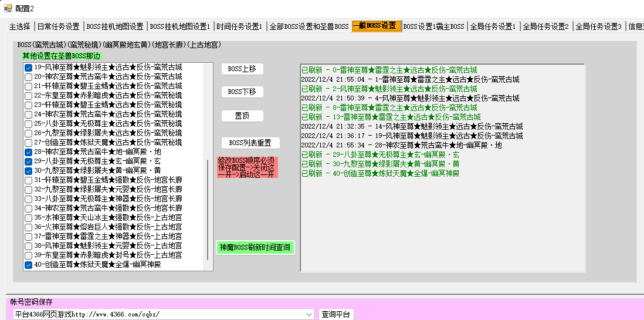The width and height of the screenshot is (644, 320).
Task: Select log line 已刷新 - 0-雷神至尊★雷霆之主
Action: pos(389,70)
